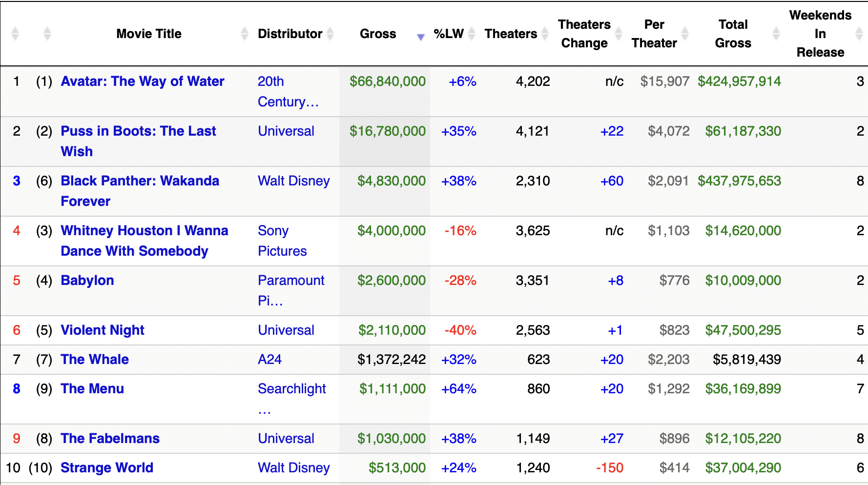The image size is (868, 485).
Task: Open Universal distributor in Violent Night row
Action: 286,330
